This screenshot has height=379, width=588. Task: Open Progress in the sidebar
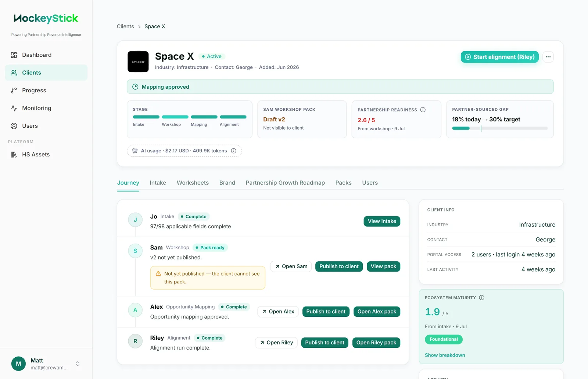click(46, 90)
